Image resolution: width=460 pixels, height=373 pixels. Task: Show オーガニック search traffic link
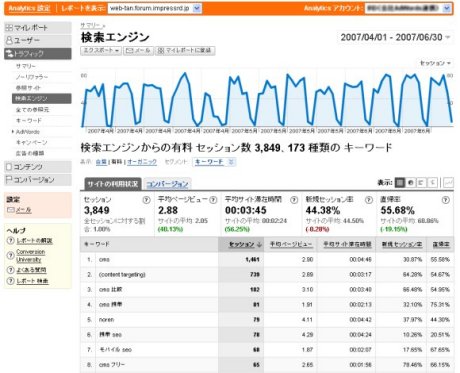(x=142, y=162)
